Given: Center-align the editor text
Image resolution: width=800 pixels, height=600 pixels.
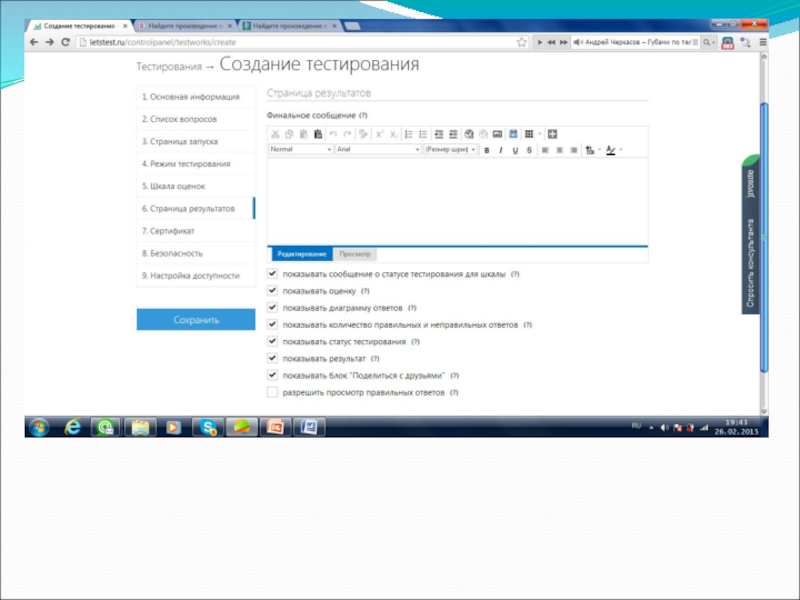Looking at the screenshot, I should [x=559, y=150].
